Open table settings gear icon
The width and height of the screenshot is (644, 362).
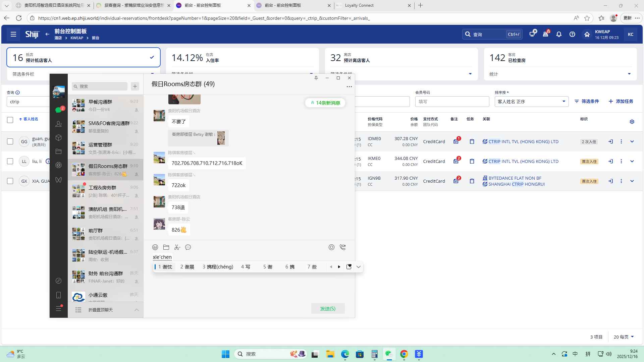(632, 122)
